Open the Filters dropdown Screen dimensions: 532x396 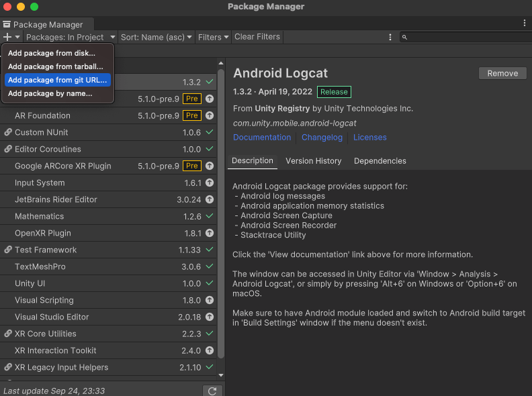[213, 38]
